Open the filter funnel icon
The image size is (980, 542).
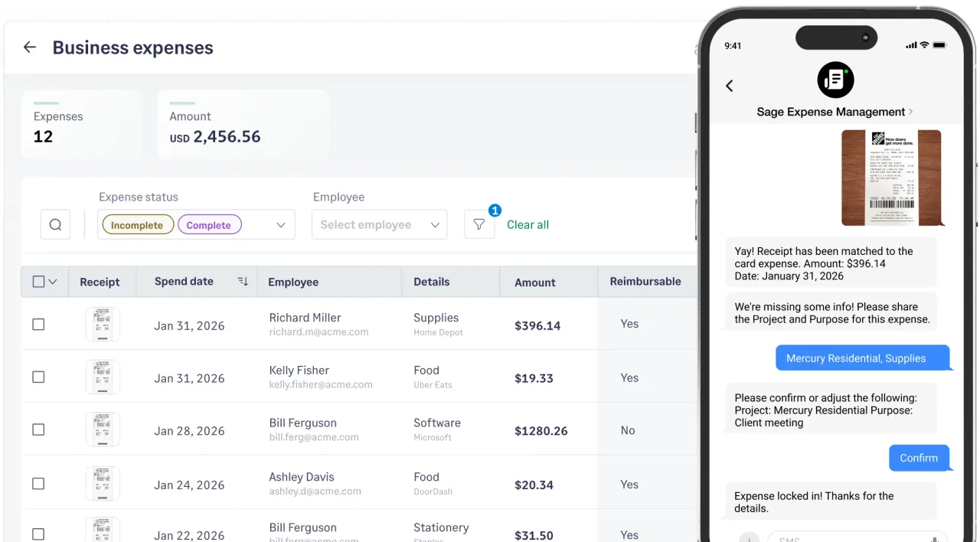coord(479,225)
